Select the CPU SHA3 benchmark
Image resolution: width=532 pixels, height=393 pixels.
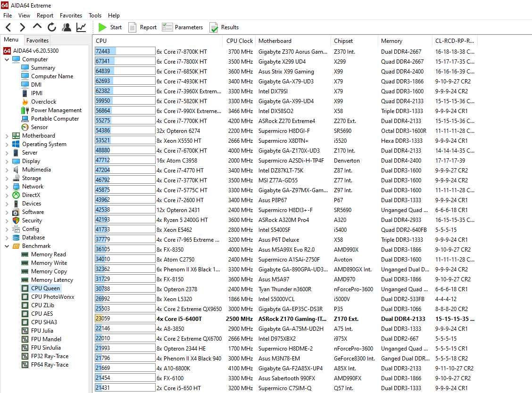pyautogui.click(x=44, y=322)
